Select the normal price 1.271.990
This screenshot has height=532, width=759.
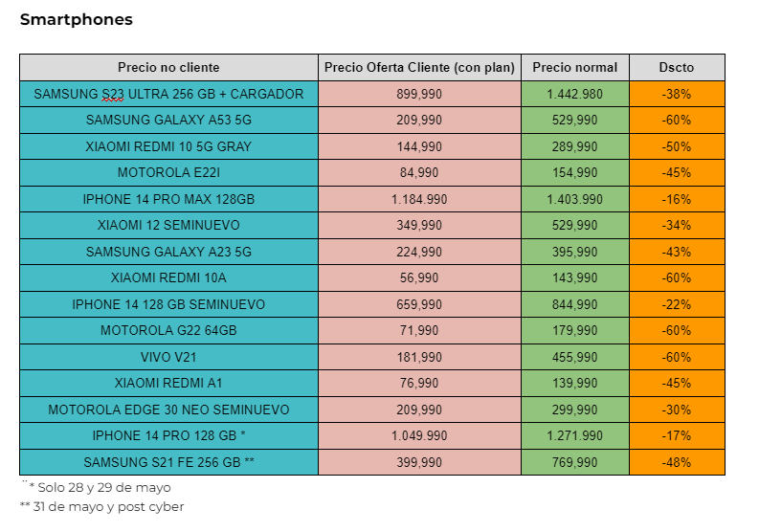(574, 435)
